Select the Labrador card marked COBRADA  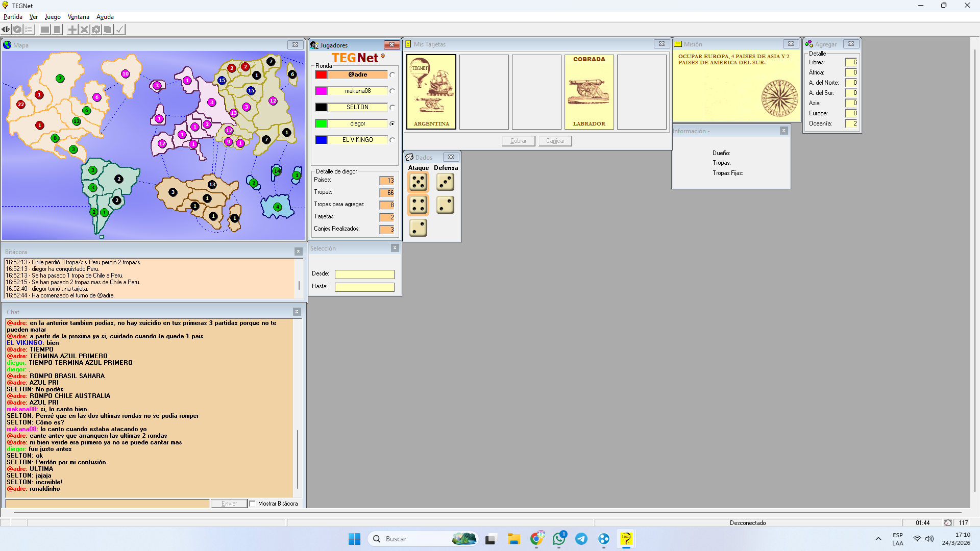coord(589,92)
